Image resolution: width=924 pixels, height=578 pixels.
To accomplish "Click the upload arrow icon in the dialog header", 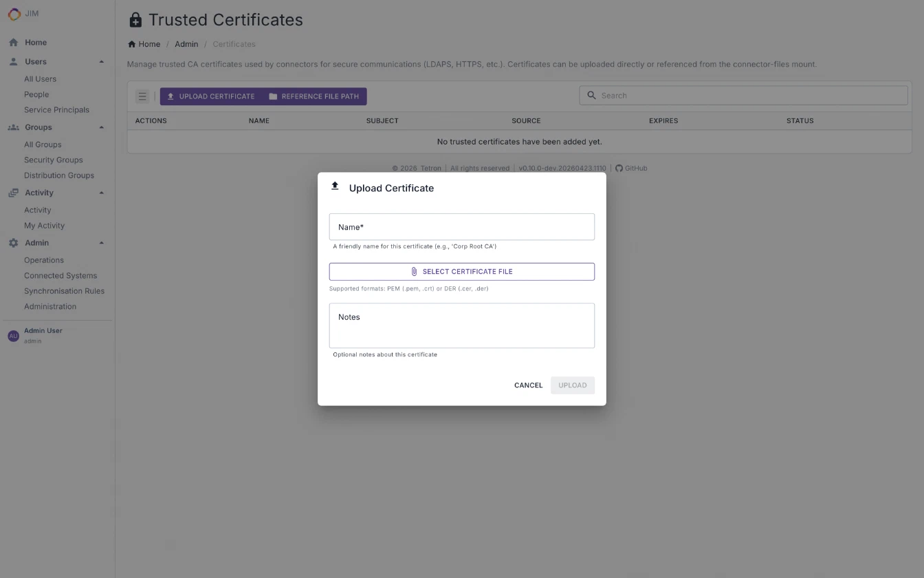I will click(x=335, y=185).
